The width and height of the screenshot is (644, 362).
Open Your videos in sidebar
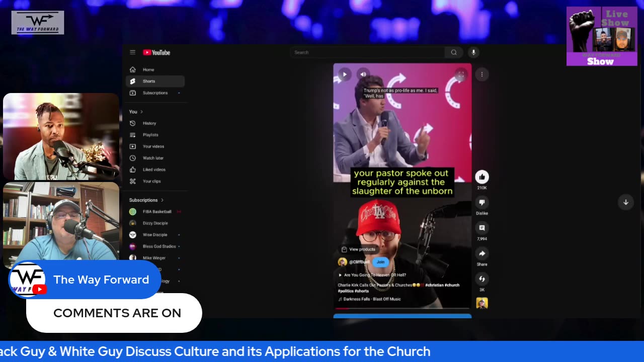155,146
